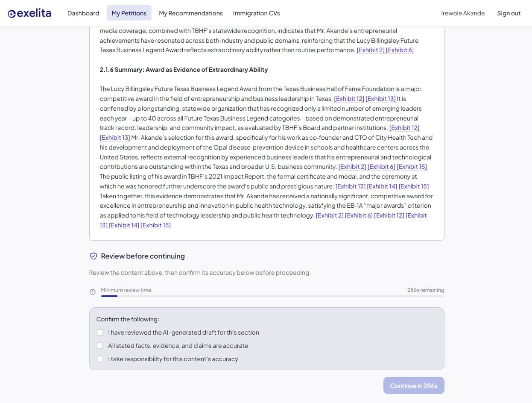Open Exhibit 12 link in the summary paragraph
This screenshot has height=403, width=532.
pyautogui.click(x=349, y=99)
